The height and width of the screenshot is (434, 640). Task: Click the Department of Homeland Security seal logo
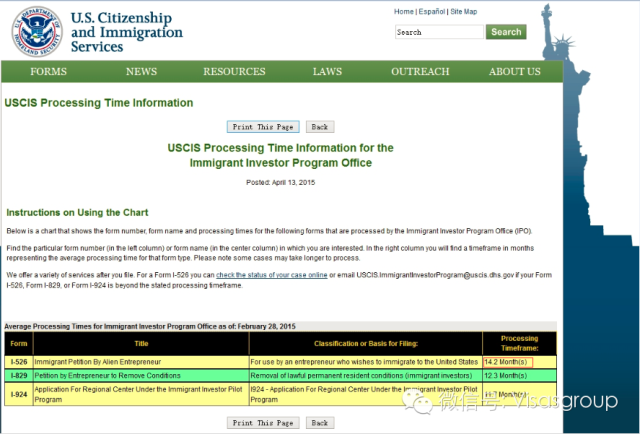tap(37, 31)
